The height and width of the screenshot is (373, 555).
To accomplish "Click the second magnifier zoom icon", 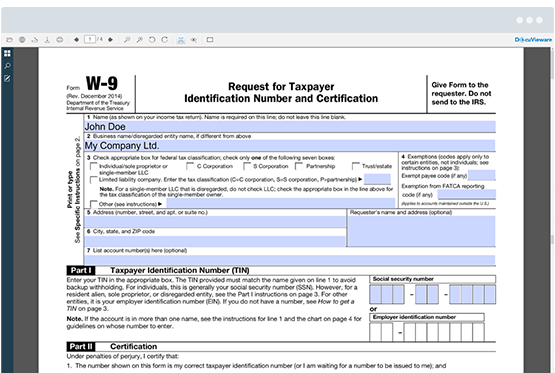I will pyautogui.click(x=140, y=40).
